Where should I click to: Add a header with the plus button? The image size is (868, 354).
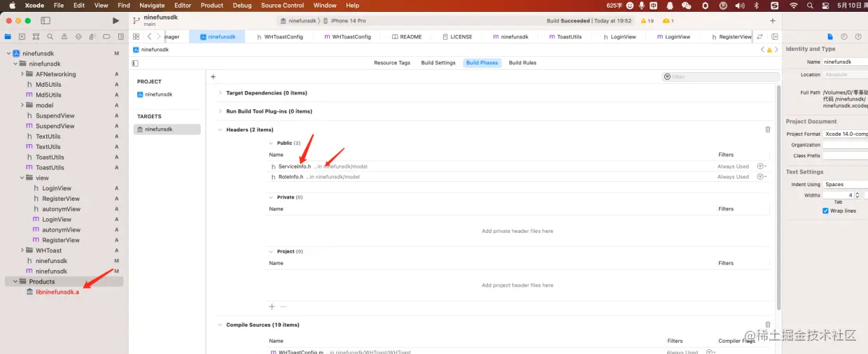(x=272, y=306)
